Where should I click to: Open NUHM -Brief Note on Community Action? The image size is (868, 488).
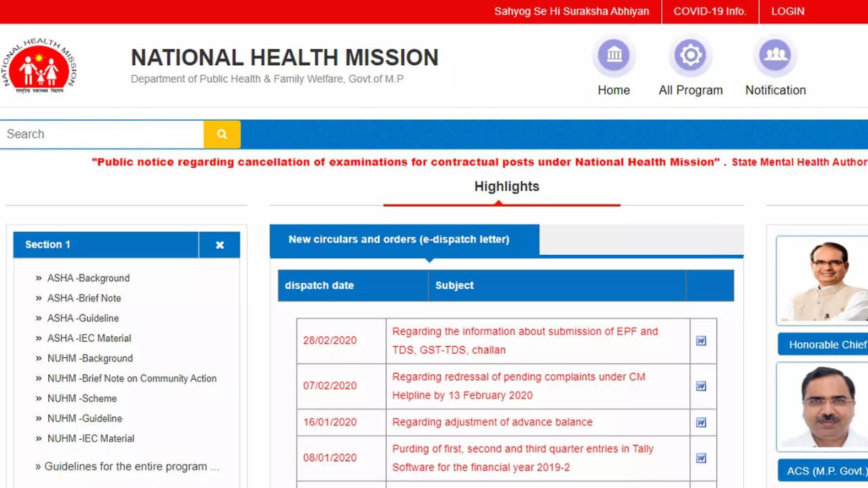(x=132, y=378)
